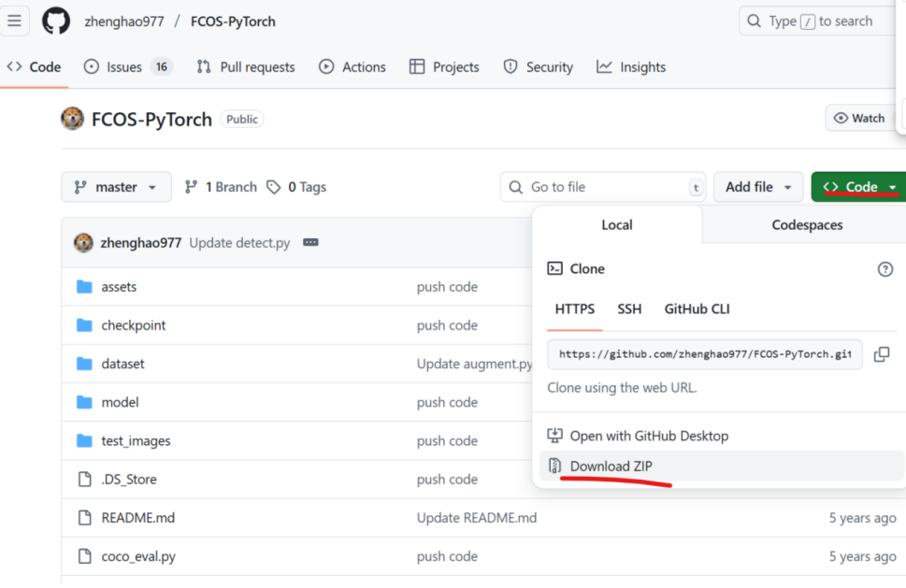Copy the clone URL to clipboard
The image size is (906, 588).
[x=881, y=354]
